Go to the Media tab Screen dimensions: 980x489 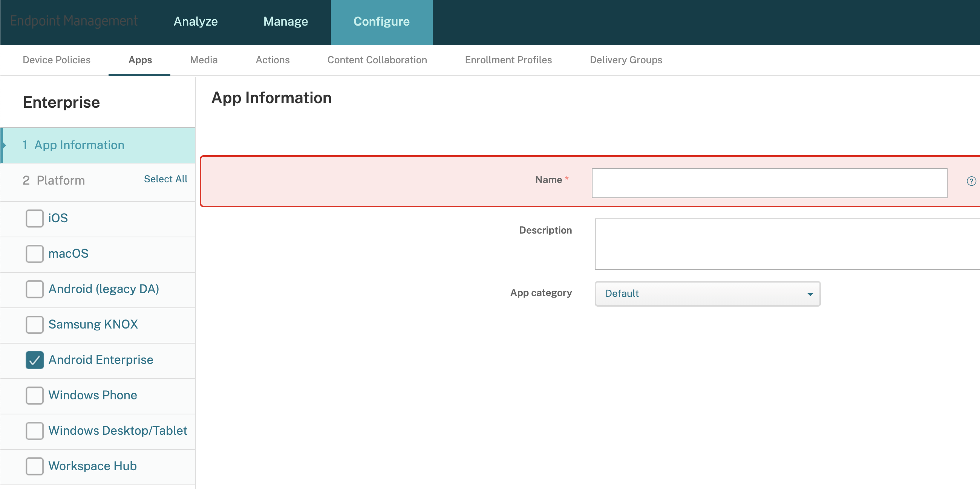204,60
